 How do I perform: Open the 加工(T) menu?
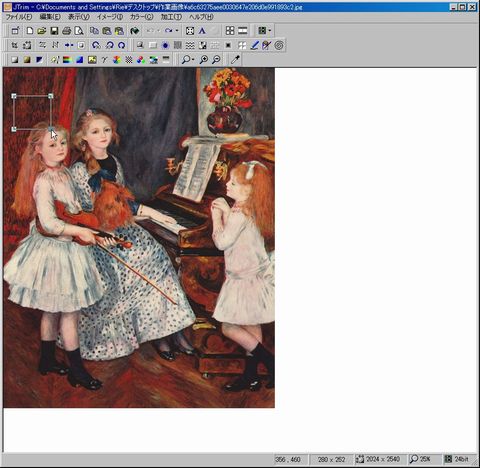tap(171, 17)
